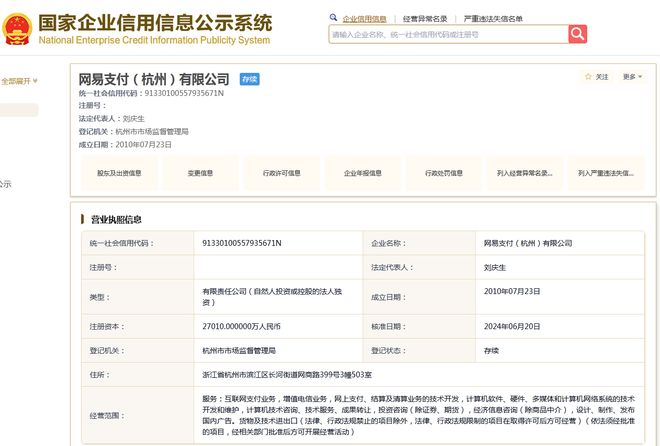Open the 变更信息 section
660x446 pixels.
tap(200, 173)
